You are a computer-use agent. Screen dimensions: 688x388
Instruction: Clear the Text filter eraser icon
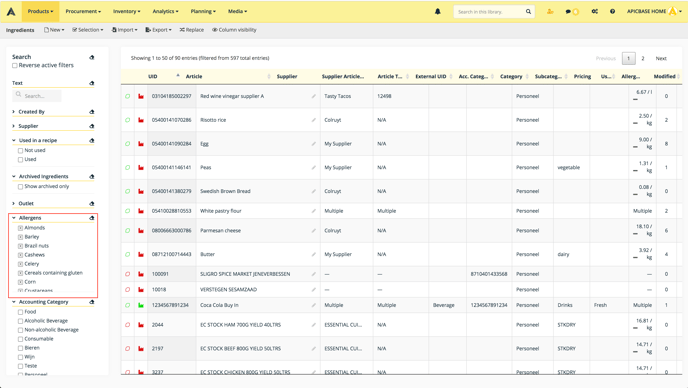click(92, 83)
